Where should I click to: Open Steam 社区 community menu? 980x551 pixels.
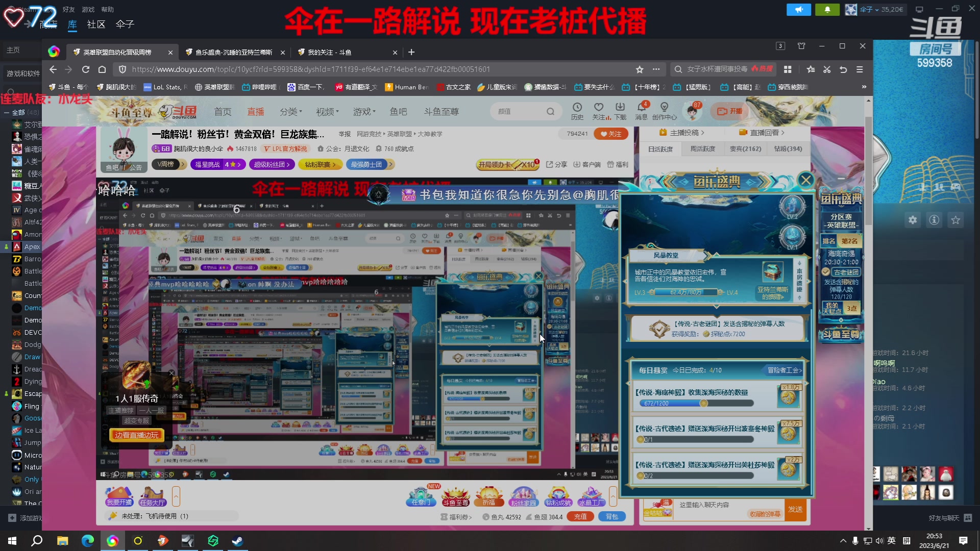pos(96,24)
